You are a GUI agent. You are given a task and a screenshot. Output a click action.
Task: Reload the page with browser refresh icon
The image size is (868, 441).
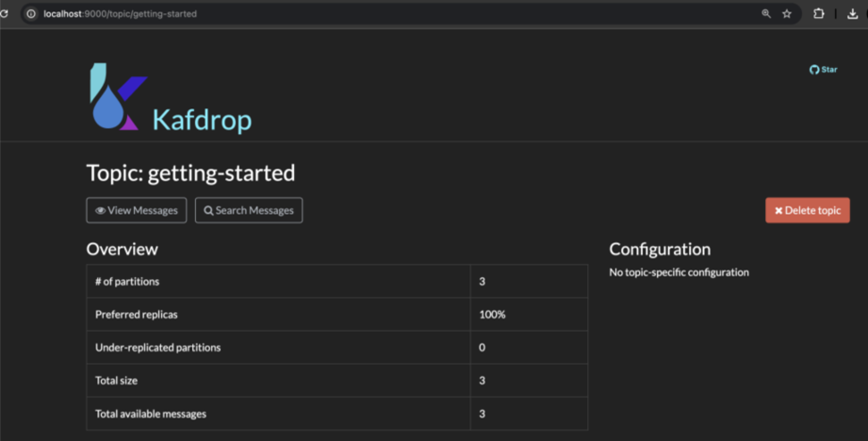pyautogui.click(x=4, y=14)
